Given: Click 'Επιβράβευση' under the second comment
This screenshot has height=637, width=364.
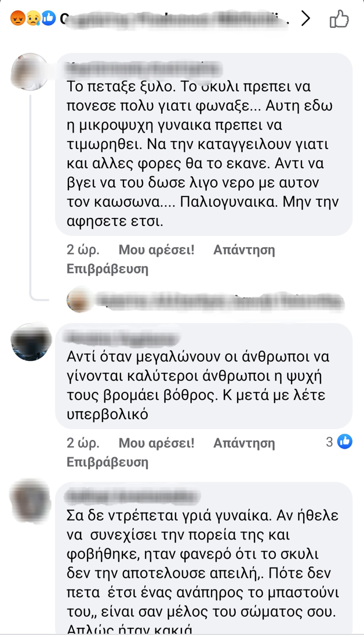Looking at the screenshot, I should 107,462.
